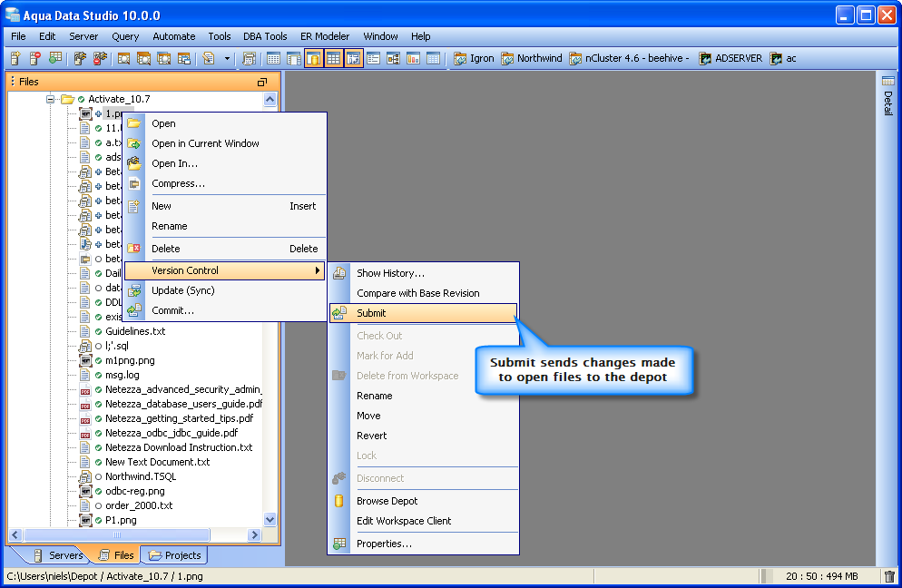The width and height of the screenshot is (902, 588).
Task: Click the trash can icon in status bar
Action: 890,576
